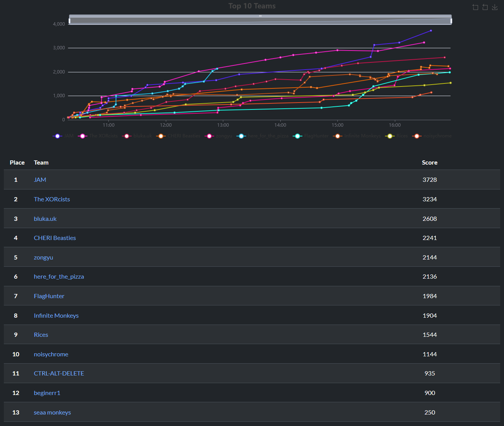Click the chart area zoom tool icon

coord(475,7)
